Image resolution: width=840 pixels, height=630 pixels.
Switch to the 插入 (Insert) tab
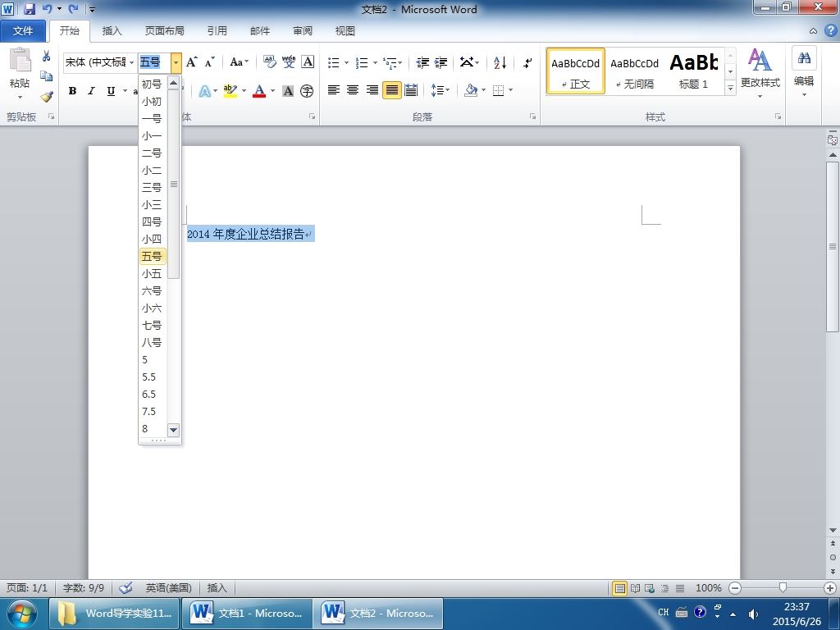coord(112,31)
